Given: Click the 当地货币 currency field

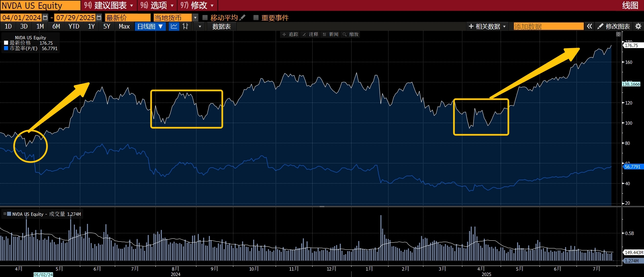Looking at the screenshot, I should [173, 17].
